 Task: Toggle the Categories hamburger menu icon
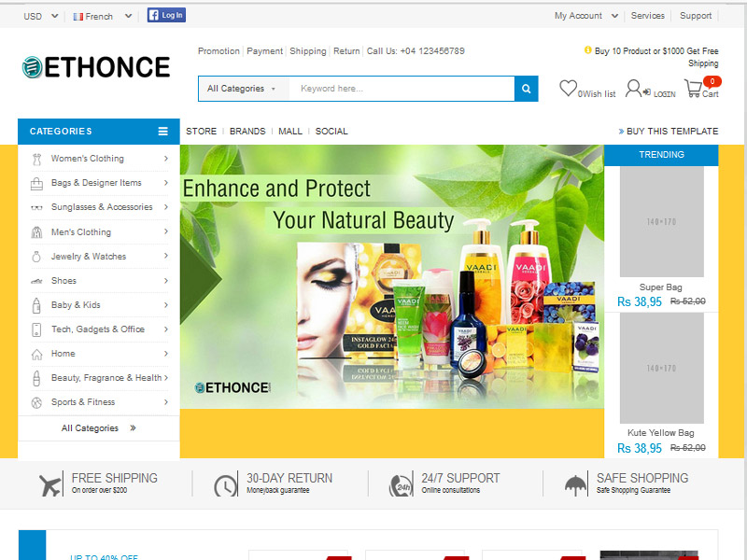tap(162, 132)
